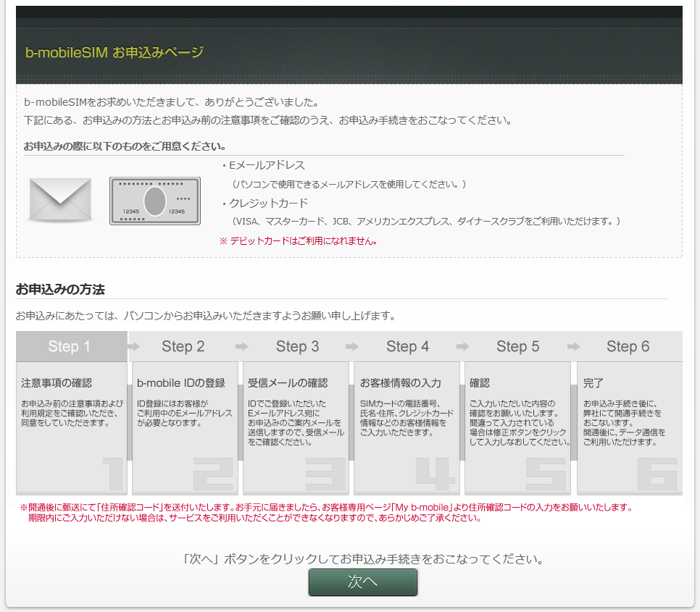
Task: Click the arrow between Step 5 and Step 6
Action: click(x=573, y=346)
